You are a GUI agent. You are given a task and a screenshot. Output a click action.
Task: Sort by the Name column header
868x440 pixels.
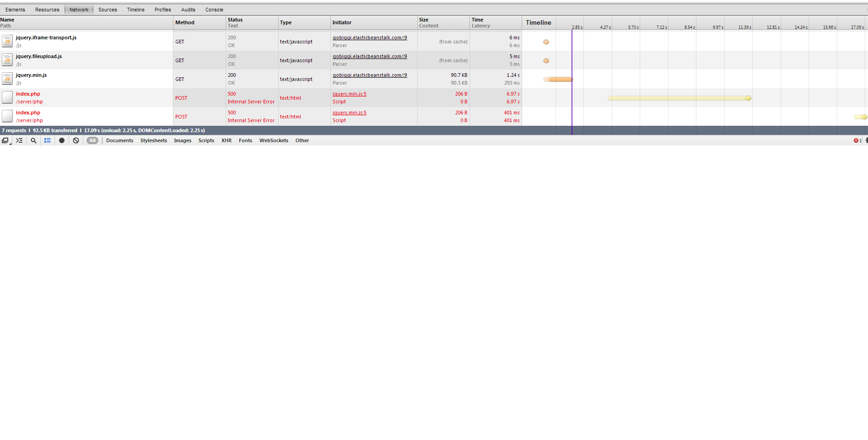pos(86,22)
